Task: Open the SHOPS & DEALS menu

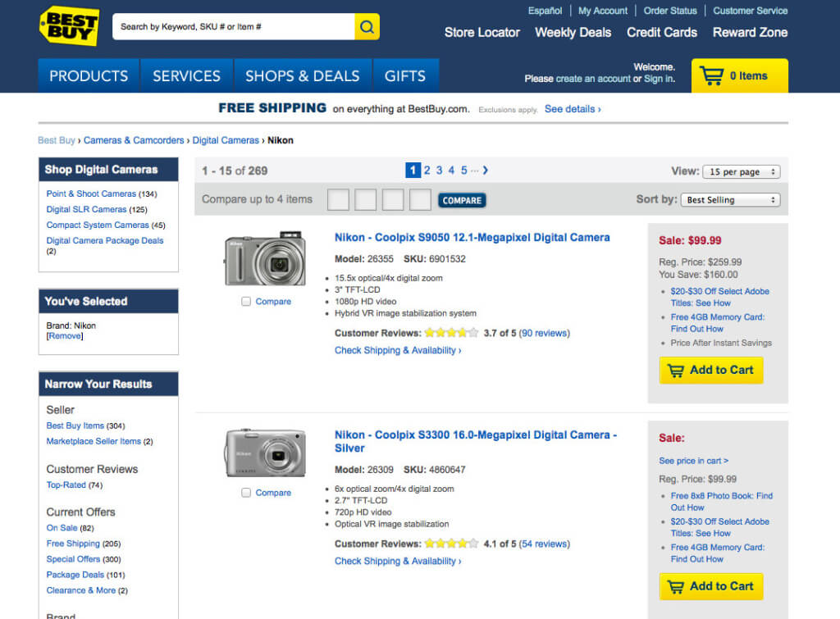Action: click(303, 76)
